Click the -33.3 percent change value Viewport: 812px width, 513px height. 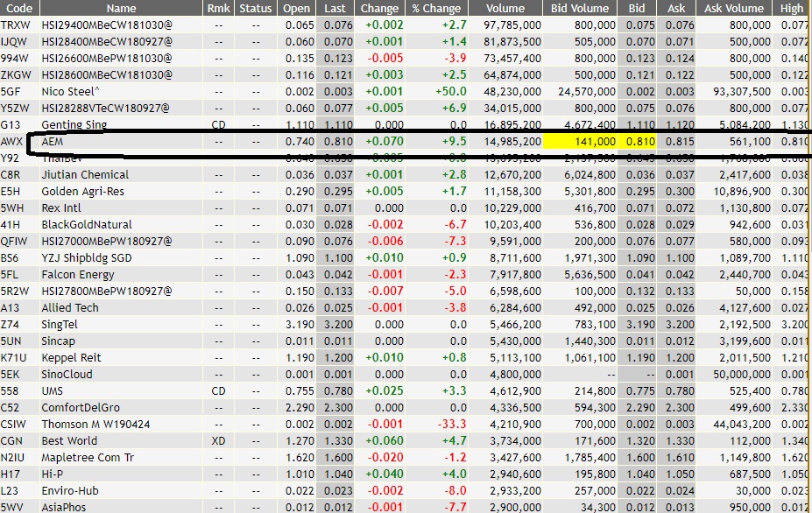pos(452,424)
